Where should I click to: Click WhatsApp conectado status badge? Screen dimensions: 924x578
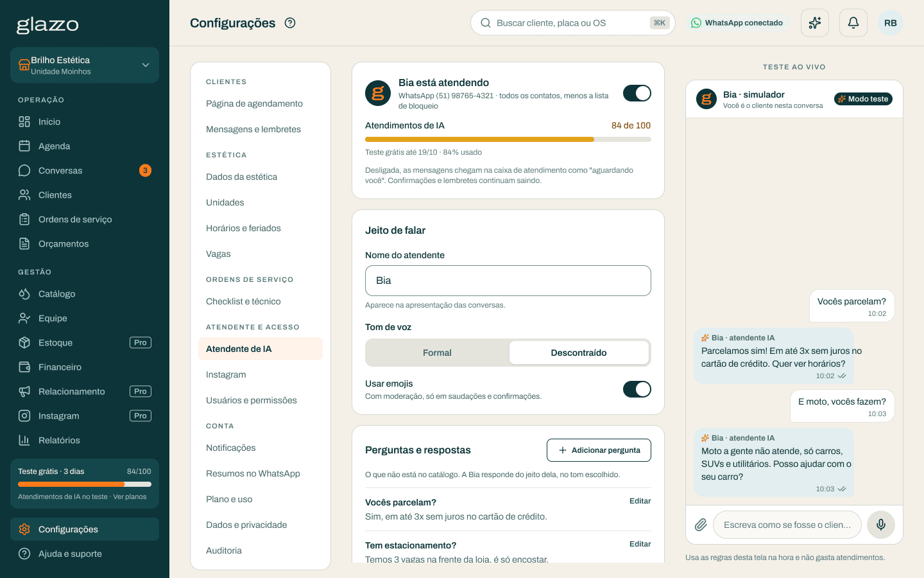(x=738, y=23)
